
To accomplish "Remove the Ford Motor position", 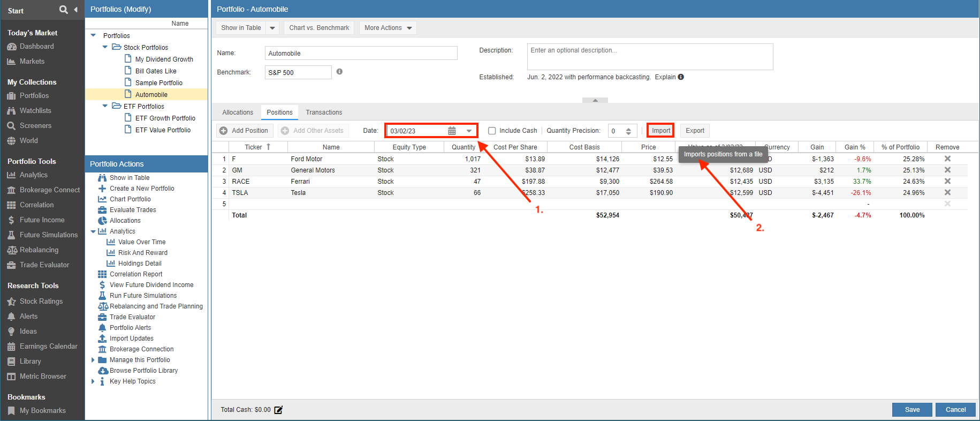I will coord(947,159).
